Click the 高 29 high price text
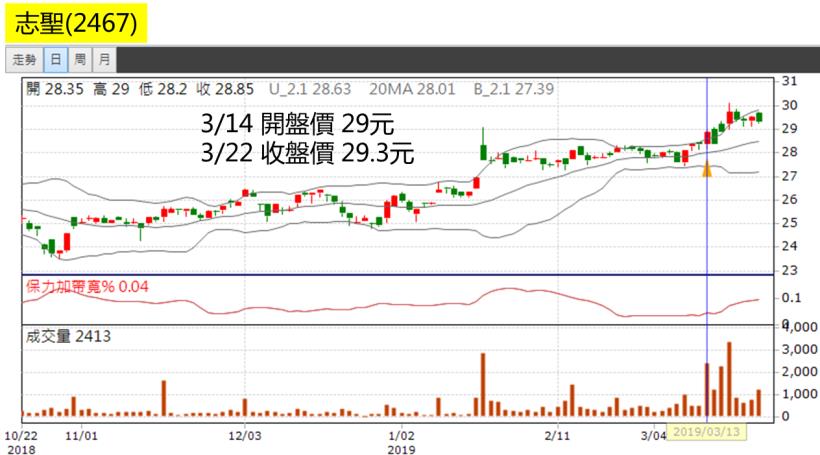The height and width of the screenshot is (455, 820). pos(111,89)
